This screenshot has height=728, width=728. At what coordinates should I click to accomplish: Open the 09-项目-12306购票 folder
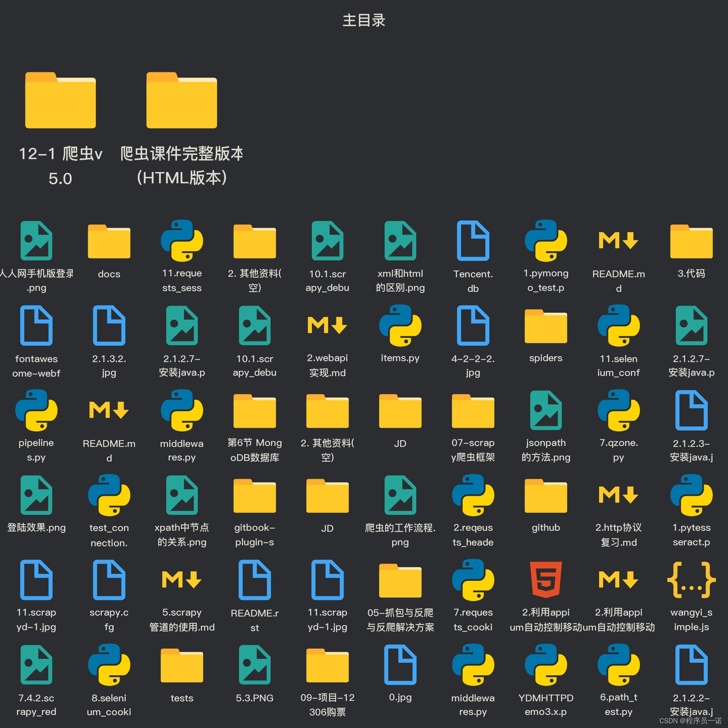pyautogui.click(x=328, y=665)
